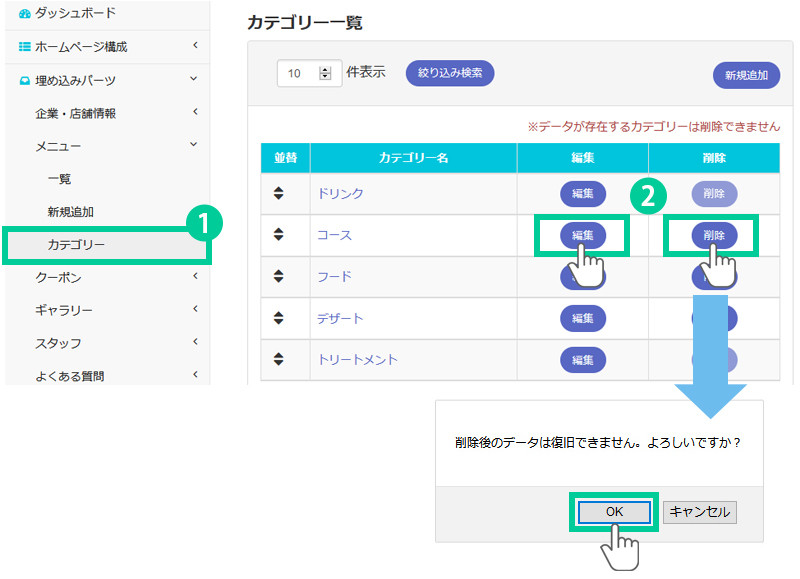Expand the クーポン submenu

pyautogui.click(x=195, y=277)
